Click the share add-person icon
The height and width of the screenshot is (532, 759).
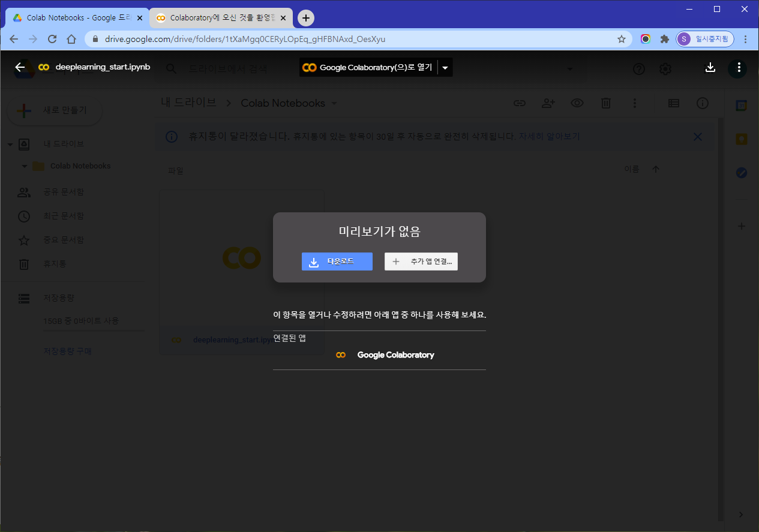(548, 103)
